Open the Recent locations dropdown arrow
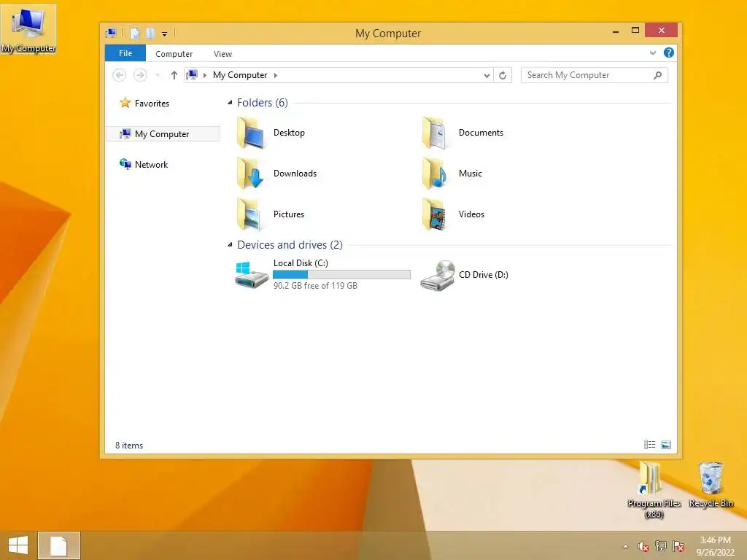This screenshot has height=560, width=747. tap(158, 75)
